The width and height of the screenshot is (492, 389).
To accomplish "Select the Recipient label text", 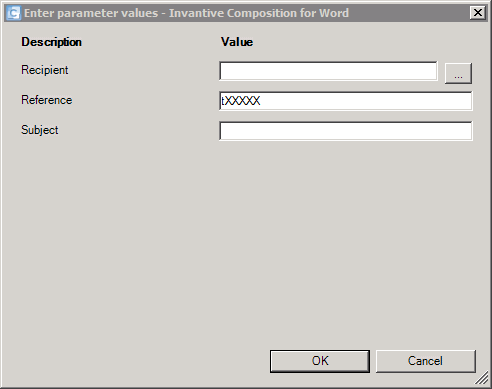I will [45, 70].
